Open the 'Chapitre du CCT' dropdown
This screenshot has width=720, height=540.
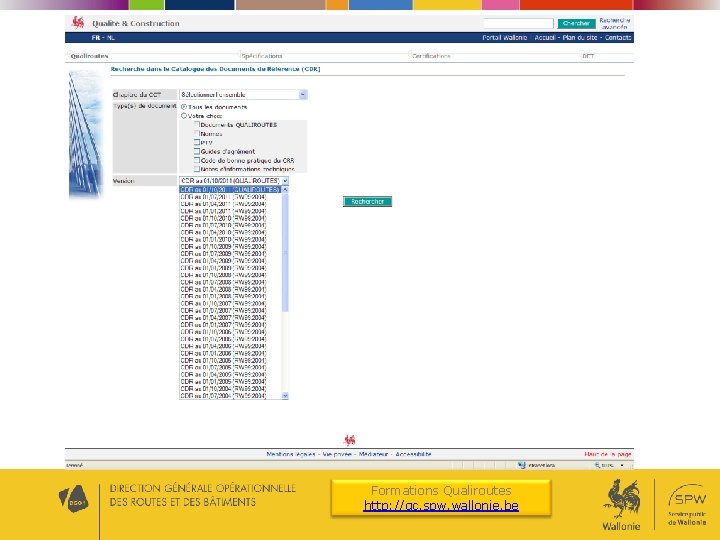click(x=243, y=95)
